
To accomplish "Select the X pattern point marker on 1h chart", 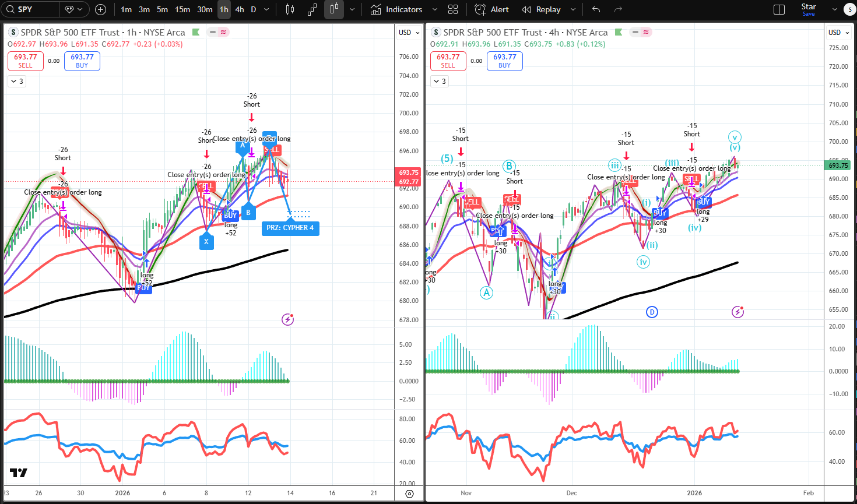I will [x=206, y=241].
